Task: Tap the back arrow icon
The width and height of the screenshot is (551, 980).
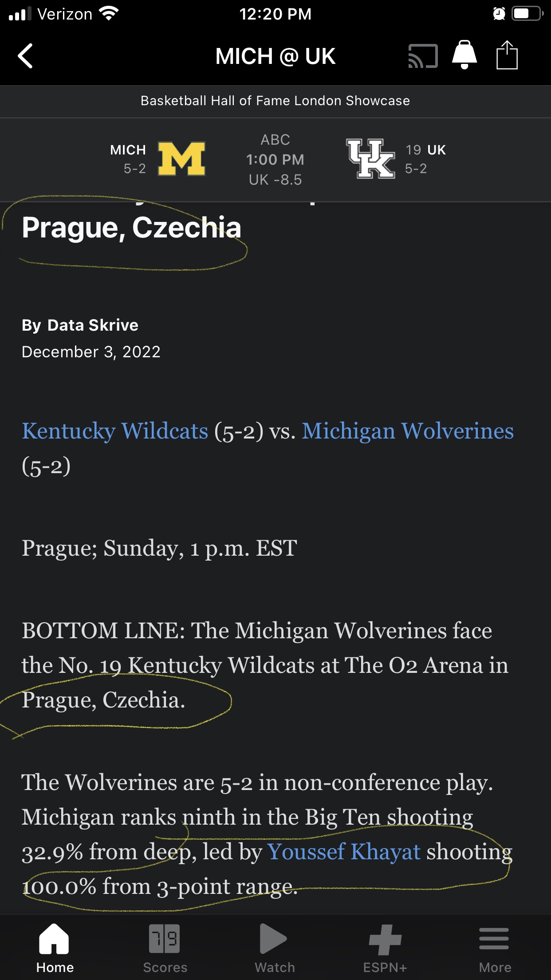Action: tap(26, 56)
